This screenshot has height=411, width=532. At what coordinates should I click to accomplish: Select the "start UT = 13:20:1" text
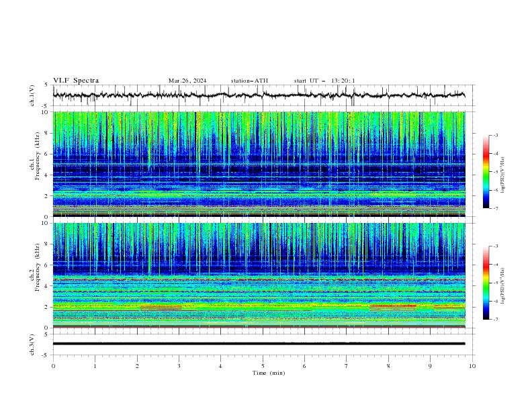coord(324,81)
